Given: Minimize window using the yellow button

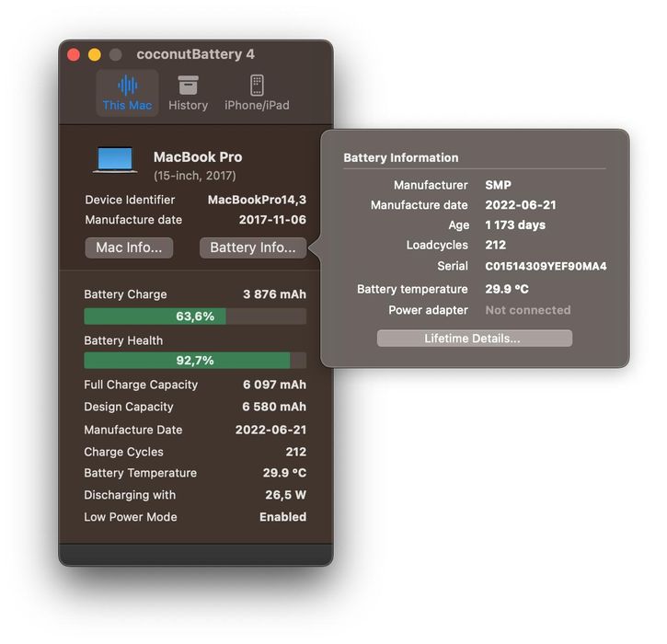Looking at the screenshot, I should tap(95, 55).
